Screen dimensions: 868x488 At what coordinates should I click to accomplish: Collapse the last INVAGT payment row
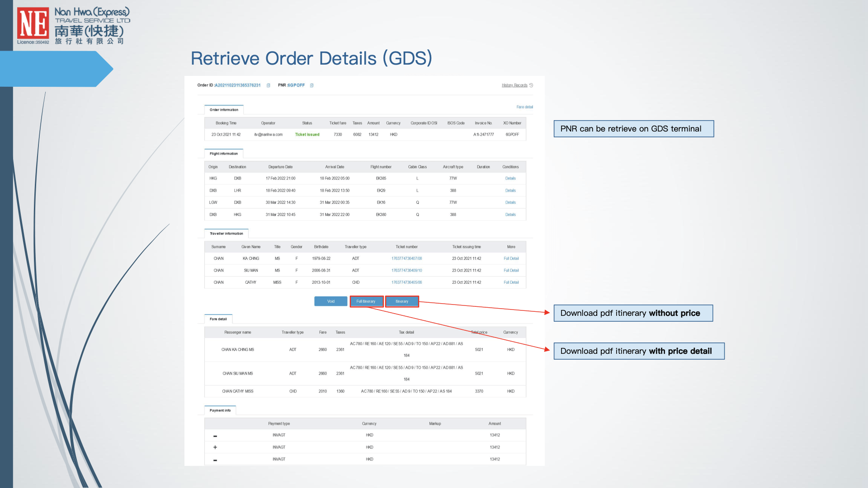(215, 459)
